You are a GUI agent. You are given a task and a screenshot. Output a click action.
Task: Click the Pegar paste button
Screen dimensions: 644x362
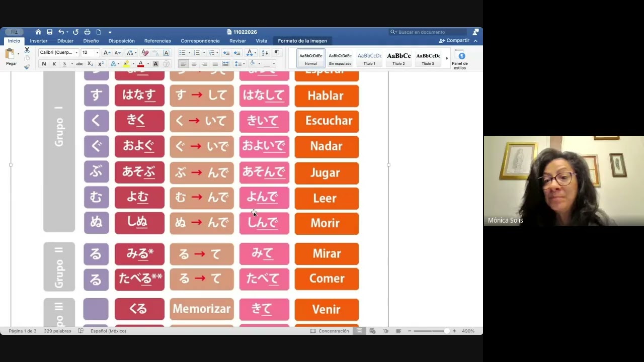(10, 57)
